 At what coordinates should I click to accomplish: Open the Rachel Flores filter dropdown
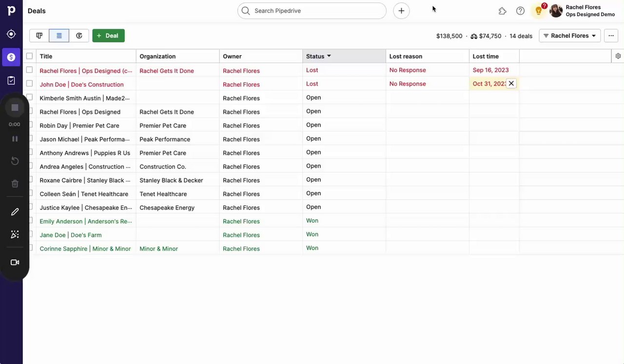569,36
